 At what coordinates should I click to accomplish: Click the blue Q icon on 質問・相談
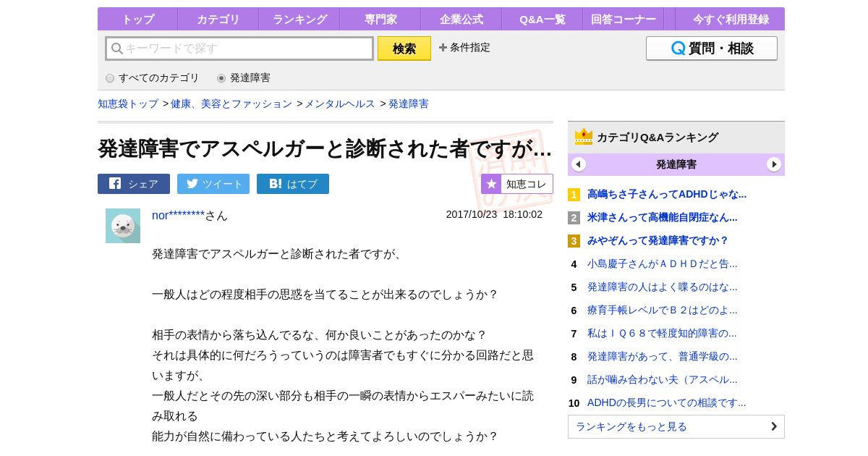(x=678, y=48)
